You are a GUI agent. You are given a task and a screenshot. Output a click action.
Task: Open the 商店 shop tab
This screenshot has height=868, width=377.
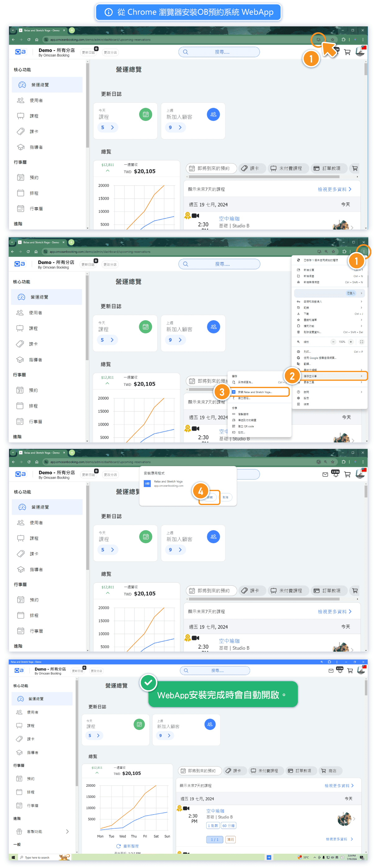tap(330, 771)
